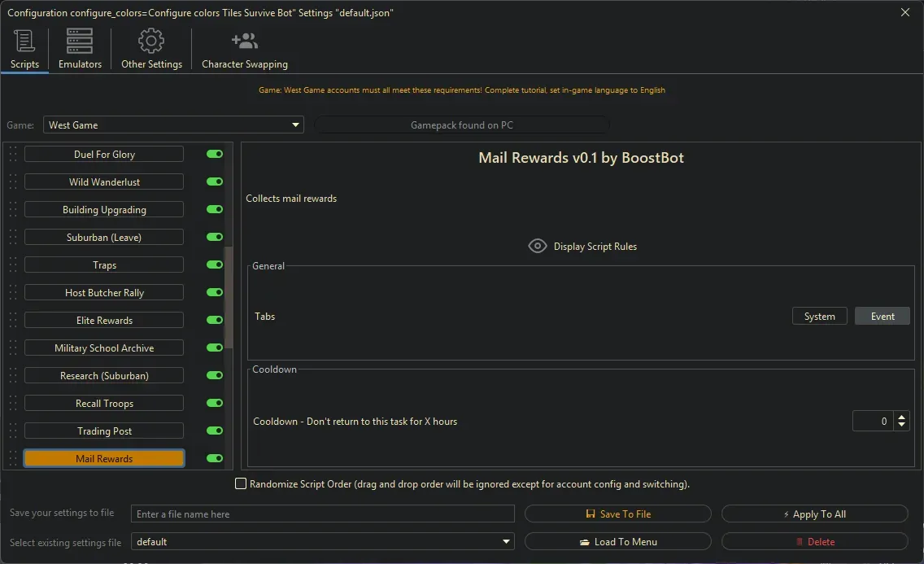This screenshot has height=564, width=924.
Task: Click the Save To File button
Action: (618, 514)
